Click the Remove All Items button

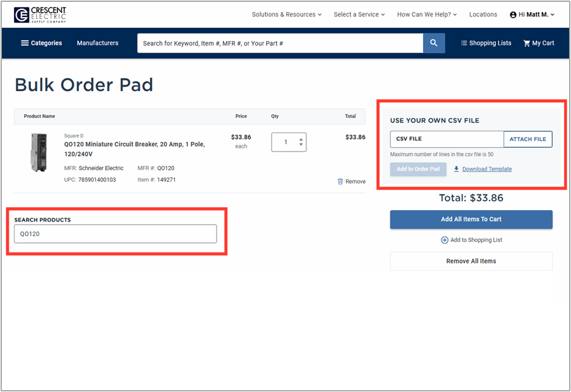[471, 261]
